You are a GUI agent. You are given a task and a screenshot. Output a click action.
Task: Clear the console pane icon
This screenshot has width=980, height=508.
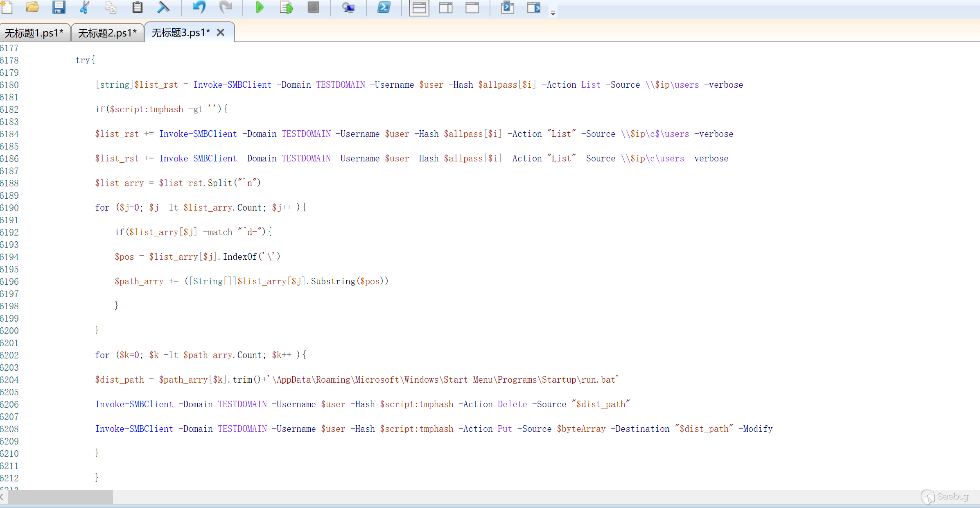163,7
